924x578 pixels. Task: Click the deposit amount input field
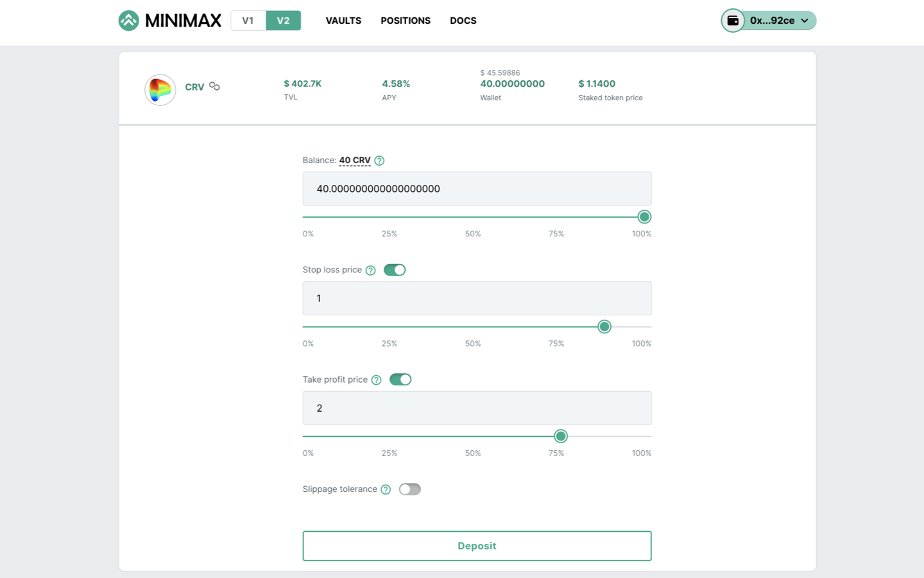click(x=477, y=189)
